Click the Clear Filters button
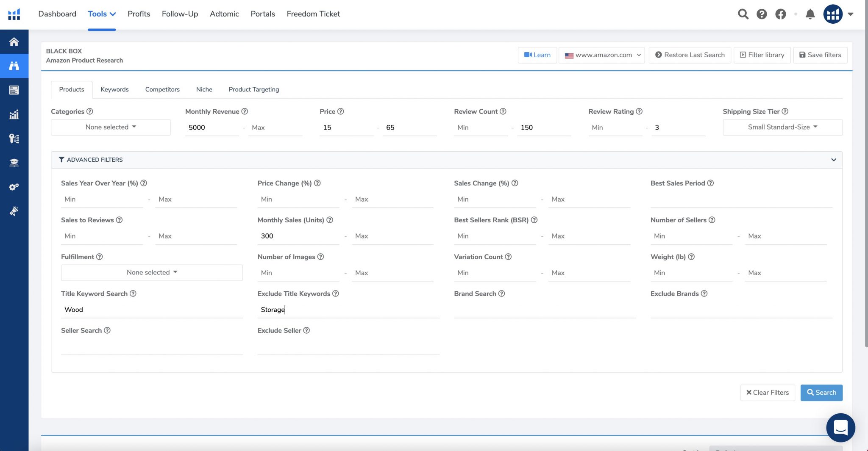The height and width of the screenshot is (451, 868). pyautogui.click(x=767, y=393)
